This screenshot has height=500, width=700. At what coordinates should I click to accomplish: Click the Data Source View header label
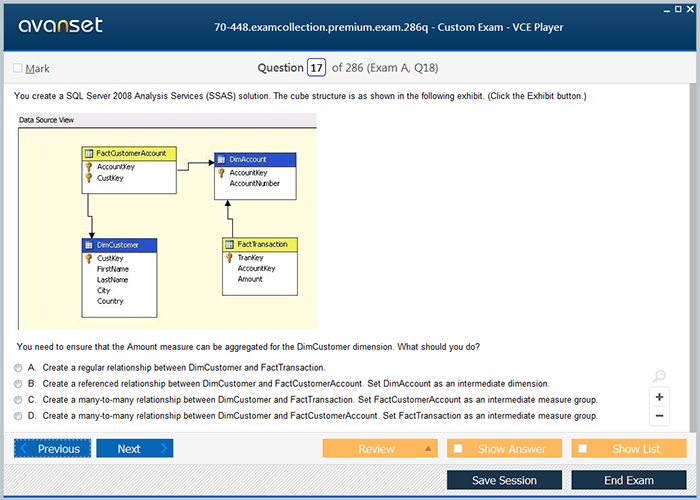[46, 120]
